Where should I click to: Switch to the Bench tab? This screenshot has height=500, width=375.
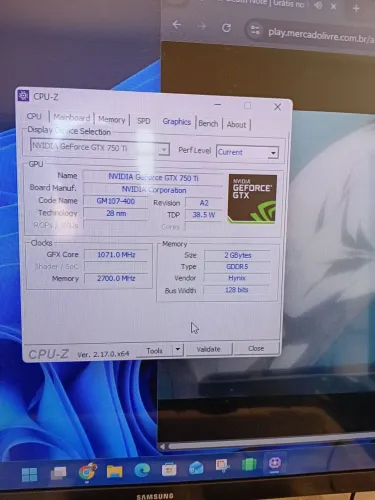click(208, 123)
